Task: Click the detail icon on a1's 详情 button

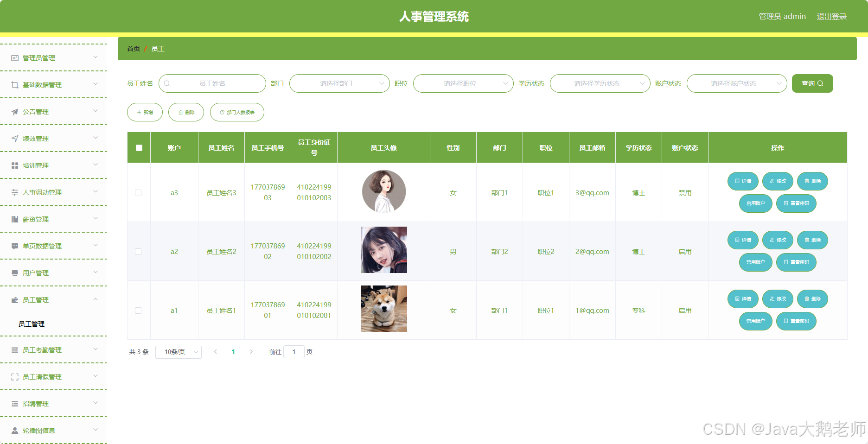Action: (x=737, y=299)
